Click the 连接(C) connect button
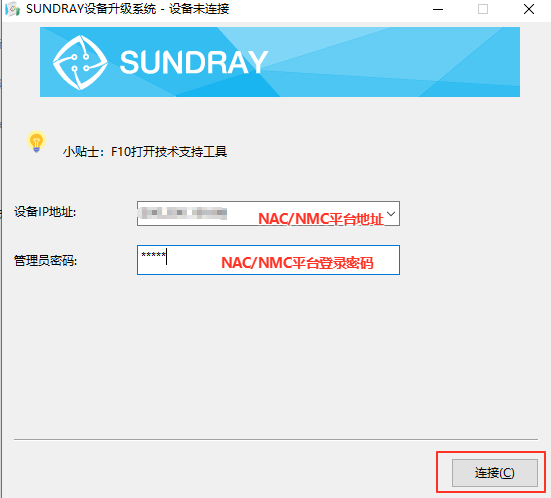Image resolution: width=551 pixels, height=498 pixels. coord(494,473)
